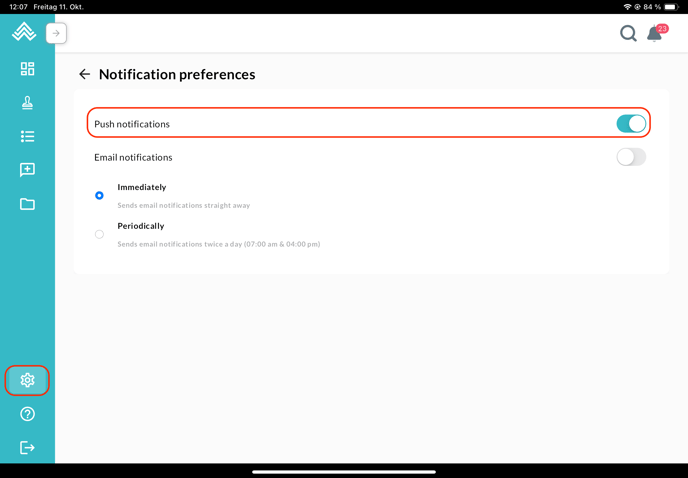Click the app logo in the sidebar
The image size is (688, 478).
24,33
